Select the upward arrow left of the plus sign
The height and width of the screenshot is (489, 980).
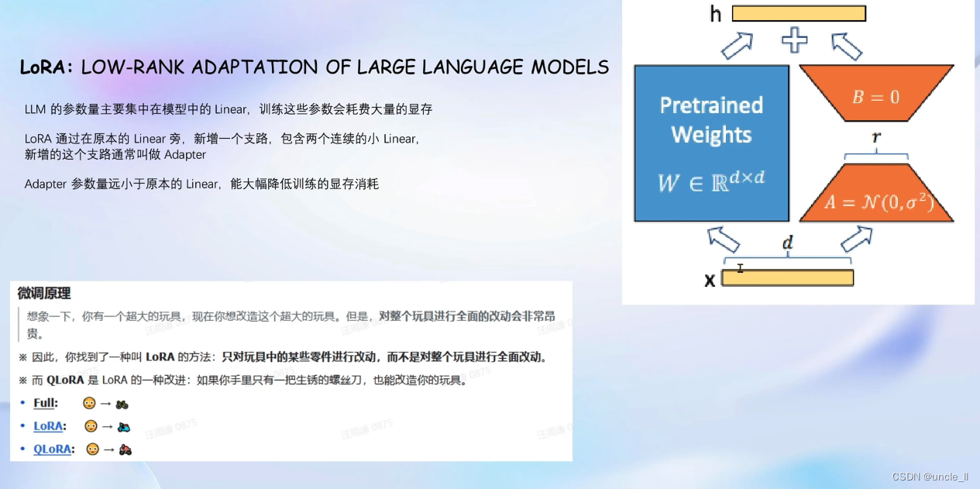coord(738,44)
